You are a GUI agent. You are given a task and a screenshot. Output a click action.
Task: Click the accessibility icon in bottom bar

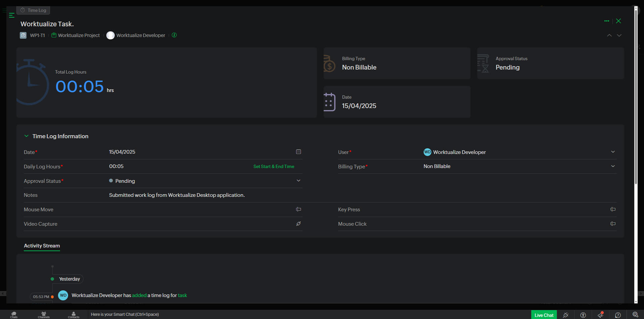[x=583, y=315]
